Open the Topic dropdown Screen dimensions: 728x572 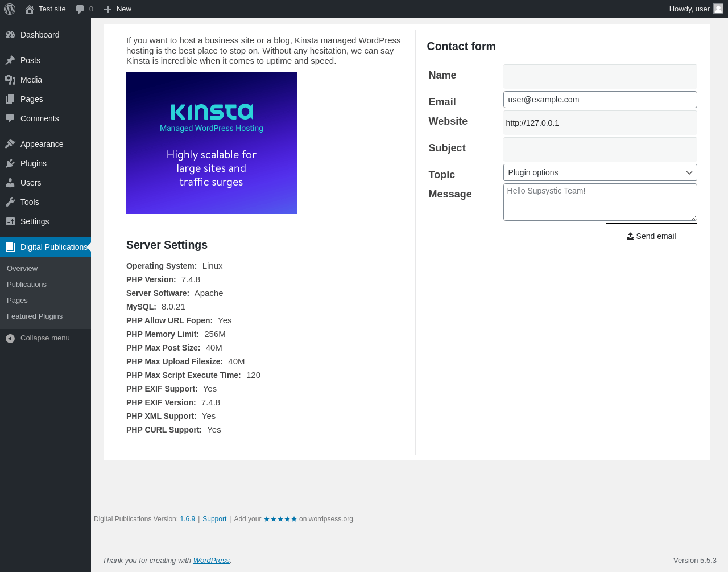[600, 172]
